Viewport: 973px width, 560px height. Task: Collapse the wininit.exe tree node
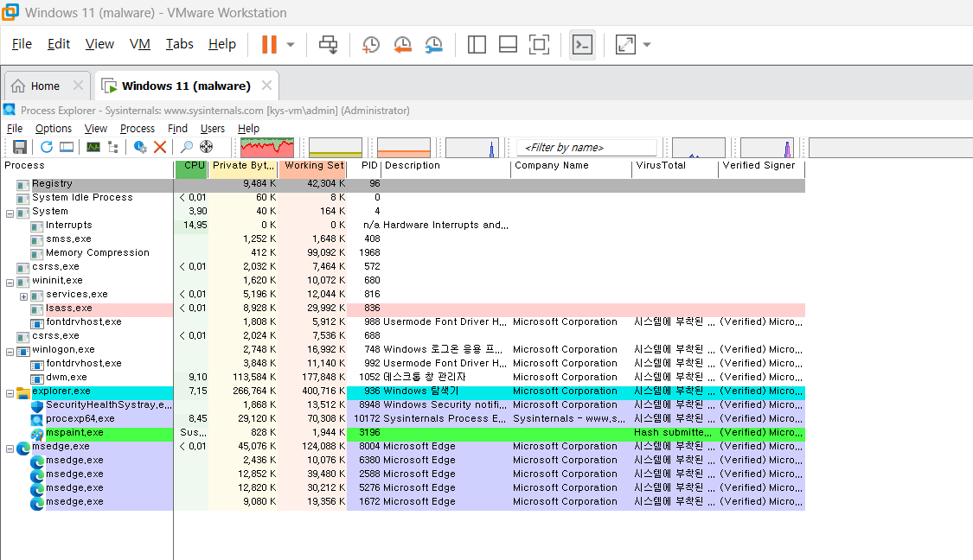(10, 283)
